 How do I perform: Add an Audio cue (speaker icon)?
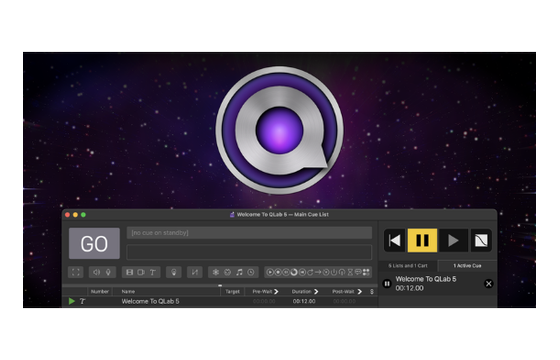point(96,272)
